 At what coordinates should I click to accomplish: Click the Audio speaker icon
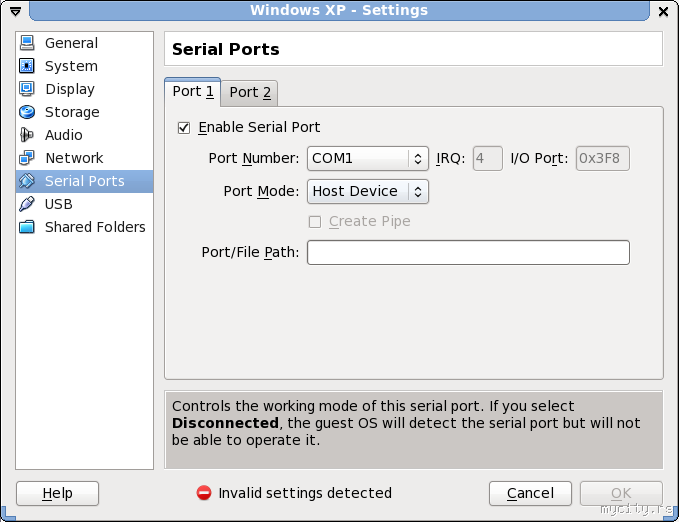(27, 135)
